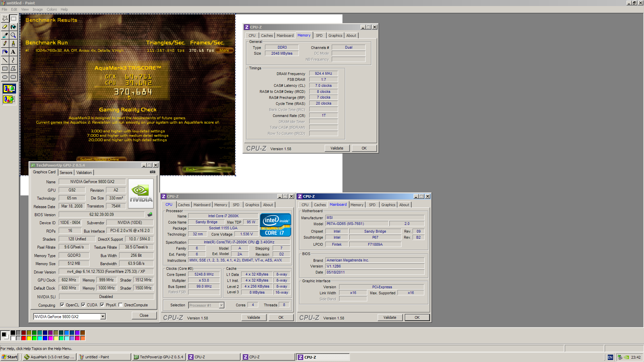Pick the bright blue color swatch
Viewport: 644px width, 362px height.
tap(45, 338)
